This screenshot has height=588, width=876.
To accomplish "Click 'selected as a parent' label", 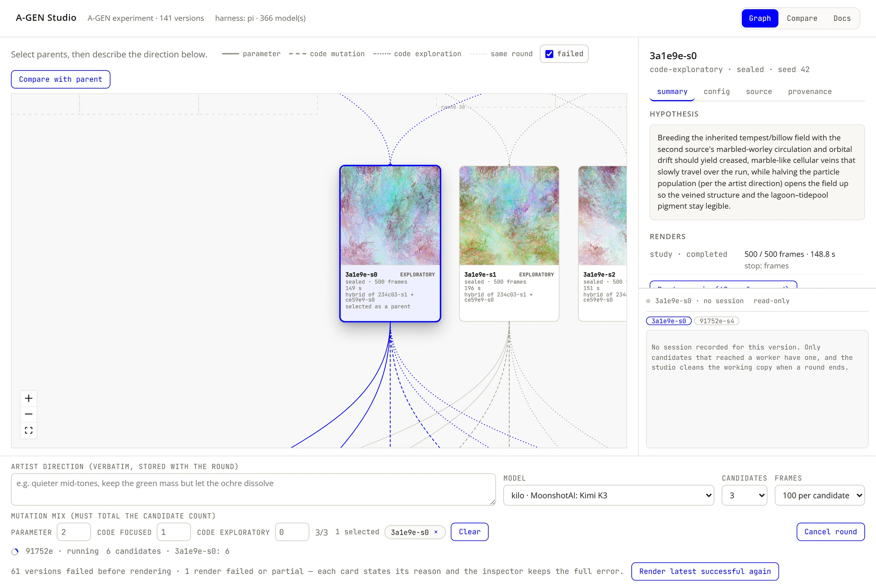I will pos(378,306).
